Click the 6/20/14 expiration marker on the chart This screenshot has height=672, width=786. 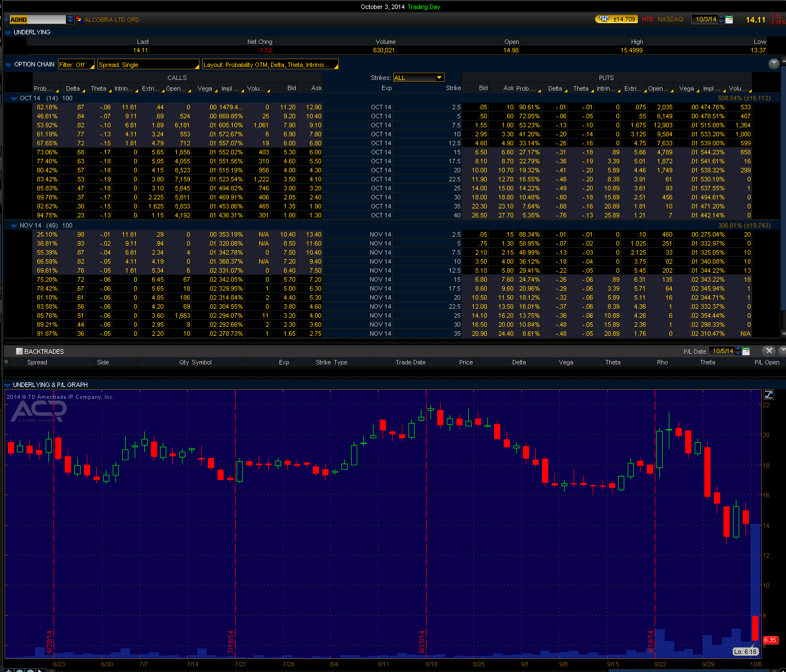[50, 642]
